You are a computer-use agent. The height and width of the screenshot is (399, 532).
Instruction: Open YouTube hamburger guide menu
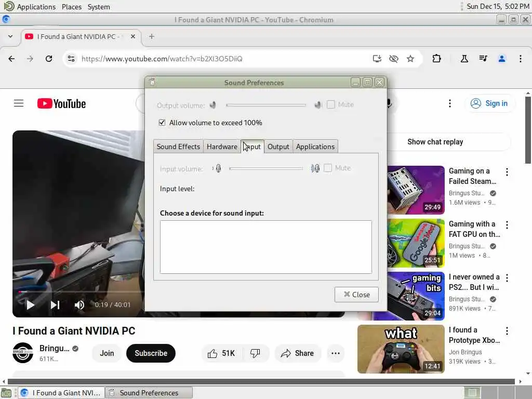click(19, 103)
